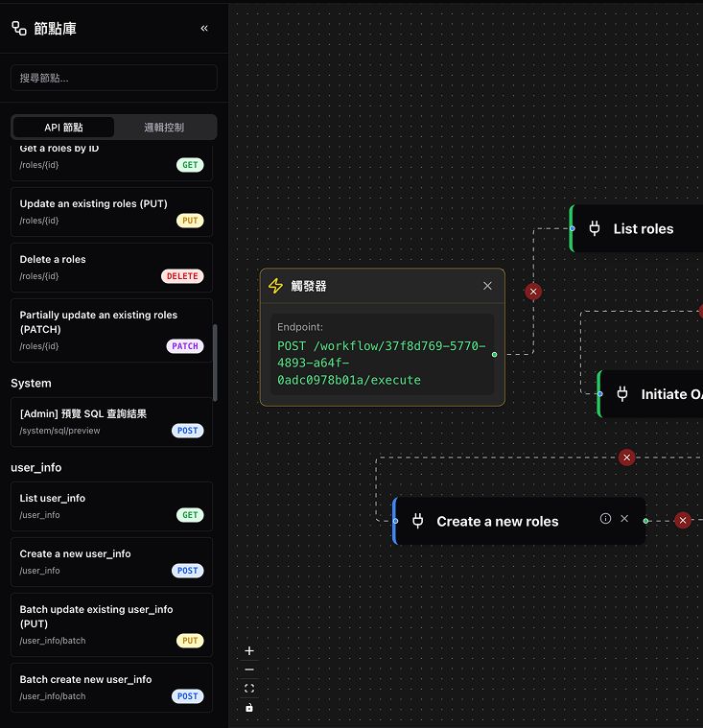
Task: Delete the edge right of Create a new roles
Action: coord(683,521)
